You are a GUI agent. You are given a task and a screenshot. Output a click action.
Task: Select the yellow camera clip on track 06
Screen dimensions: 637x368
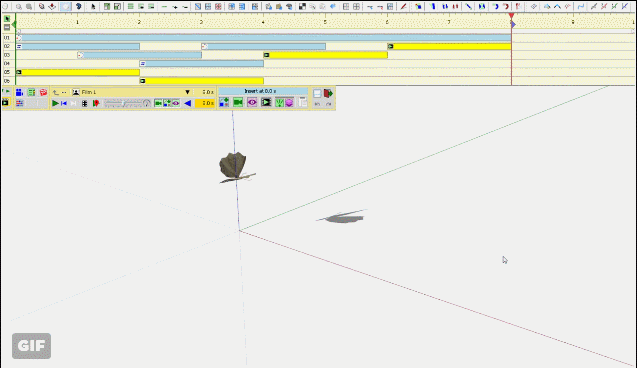202,81
